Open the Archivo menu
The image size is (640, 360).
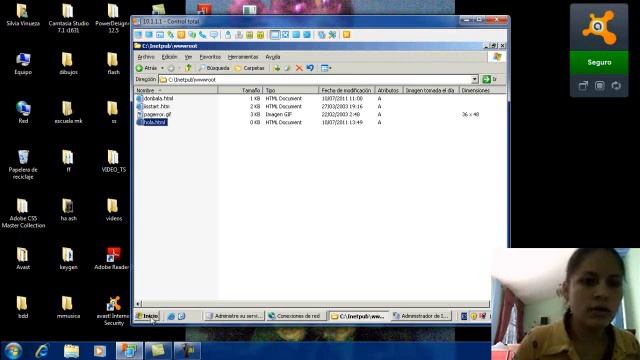tap(146, 57)
